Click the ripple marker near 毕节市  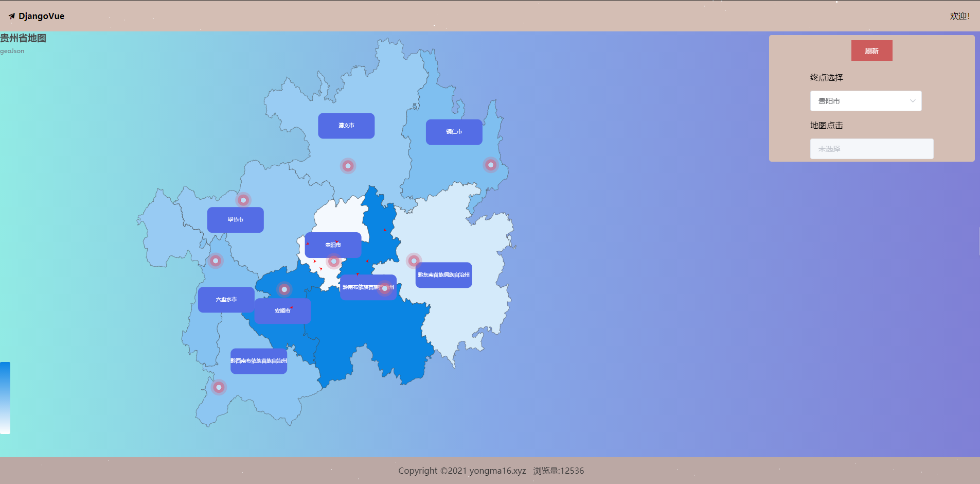click(x=243, y=200)
